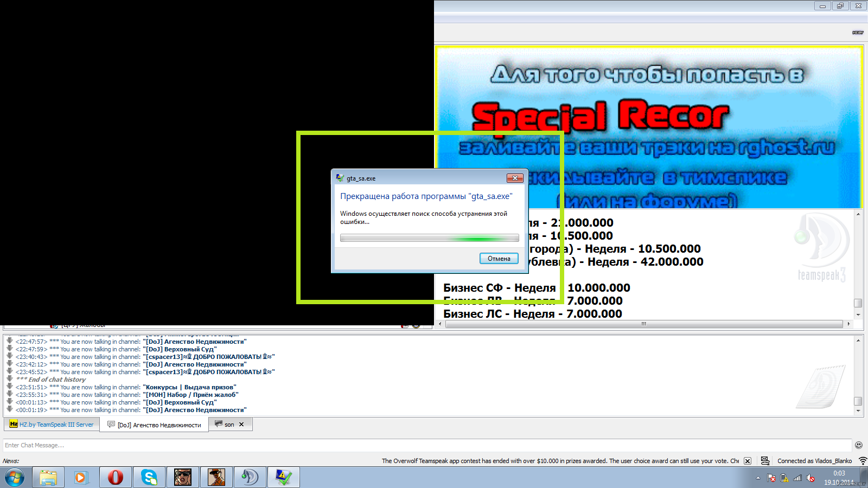Click the Overwolf Teamspeak app contest news text
Screen dimensions: 868x488
560,461
